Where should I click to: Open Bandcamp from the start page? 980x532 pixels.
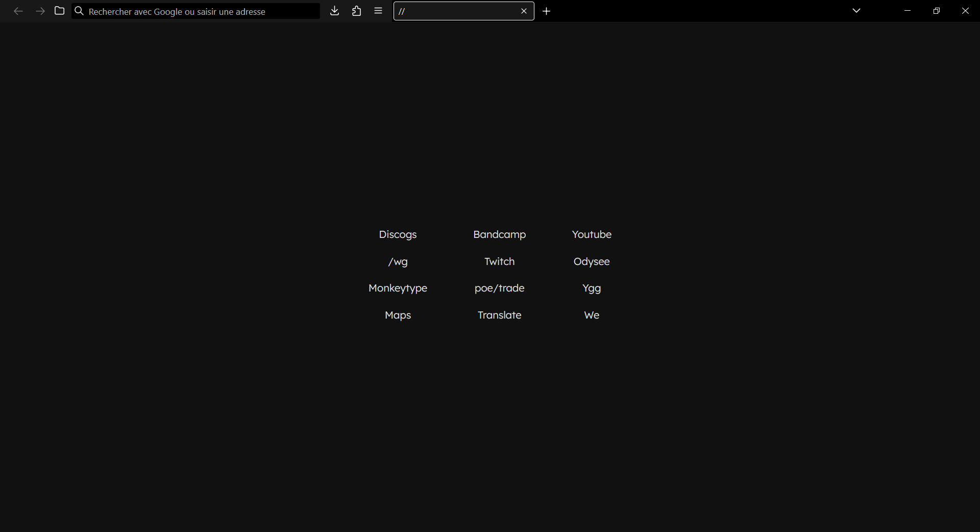[x=499, y=234]
